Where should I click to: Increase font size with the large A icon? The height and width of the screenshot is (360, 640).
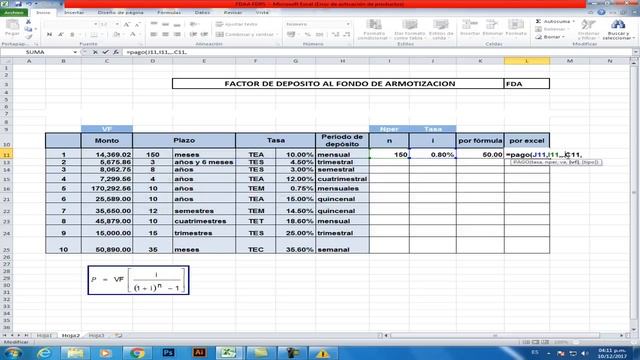point(127,24)
